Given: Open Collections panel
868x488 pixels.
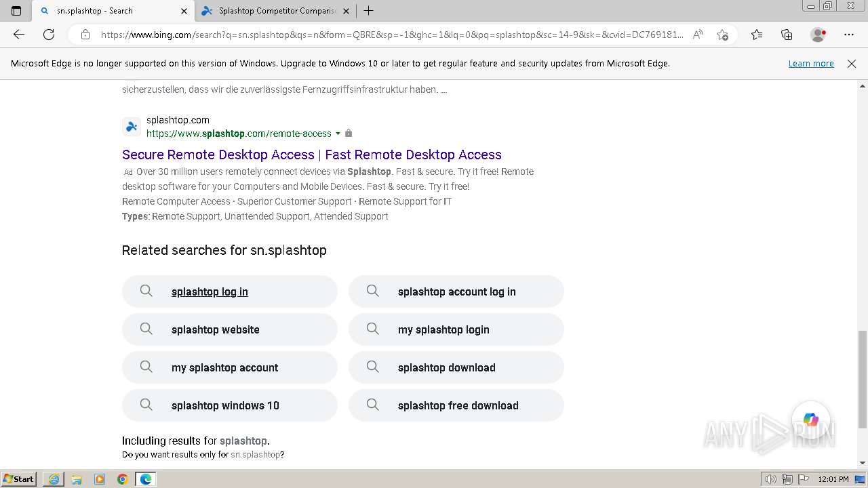Looking at the screenshot, I should click(x=787, y=35).
